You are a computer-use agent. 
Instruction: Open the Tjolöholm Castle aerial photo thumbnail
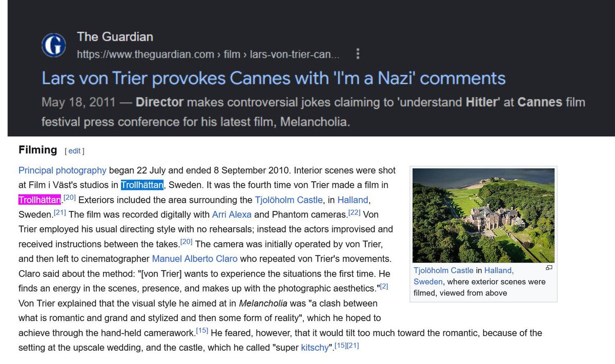tap(484, 216)
